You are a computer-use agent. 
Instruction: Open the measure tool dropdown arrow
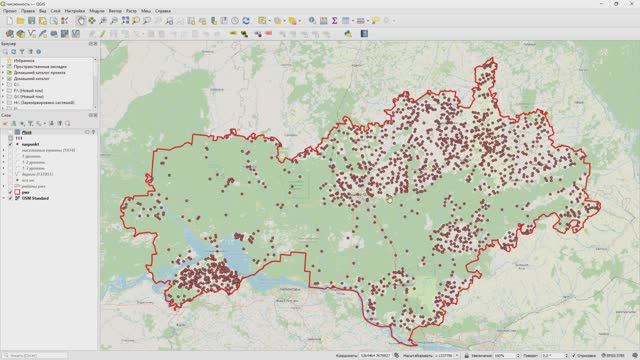coord(367,21)
